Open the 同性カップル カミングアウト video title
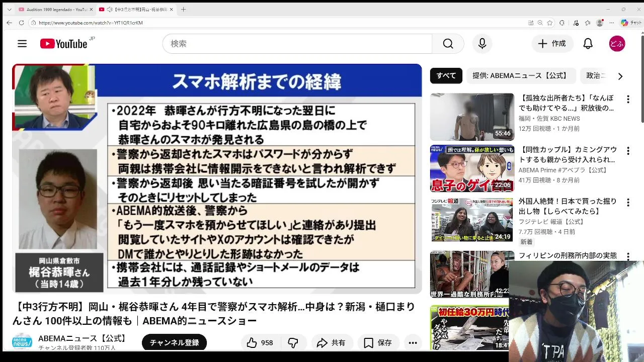The width and height of the screenshot is (644, 362). point(568,154)
